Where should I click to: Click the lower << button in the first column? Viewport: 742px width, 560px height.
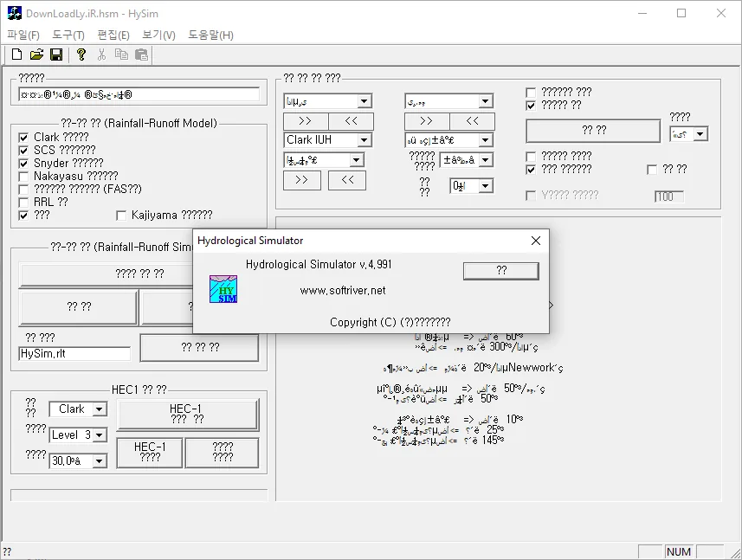coord(347,180)
